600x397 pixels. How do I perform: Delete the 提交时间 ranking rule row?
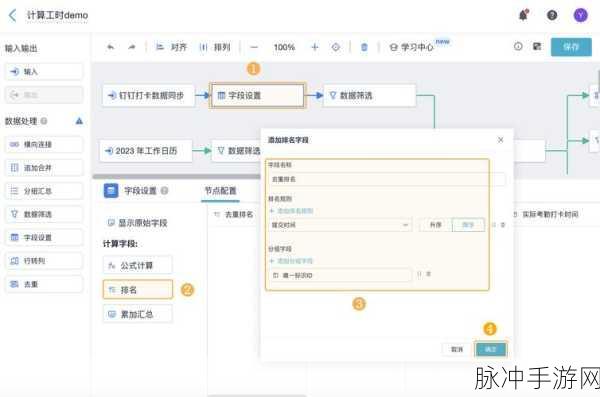(x=503, y=225)
